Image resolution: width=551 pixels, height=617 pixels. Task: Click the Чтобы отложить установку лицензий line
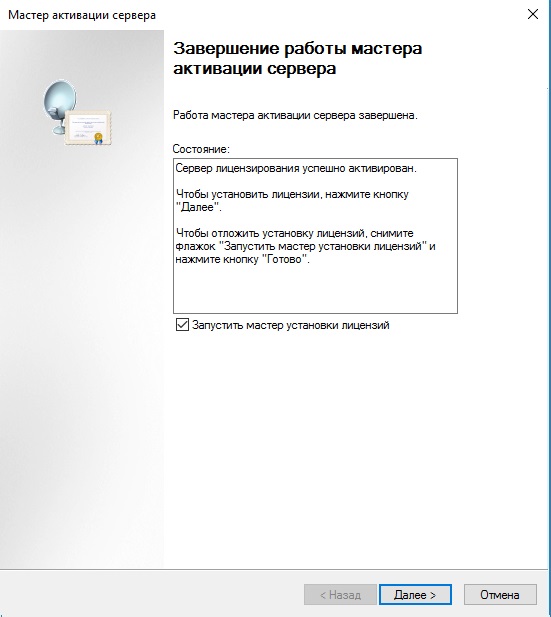[305, 246]
